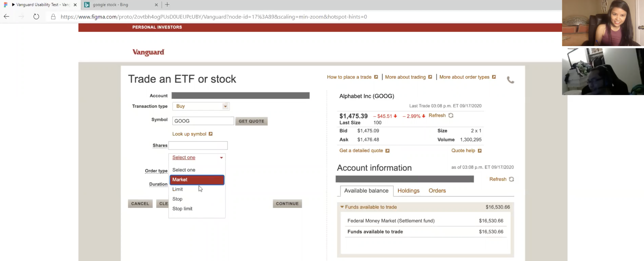
Task: Click the $1,475.39 stock price
Action: coord(353,116)
